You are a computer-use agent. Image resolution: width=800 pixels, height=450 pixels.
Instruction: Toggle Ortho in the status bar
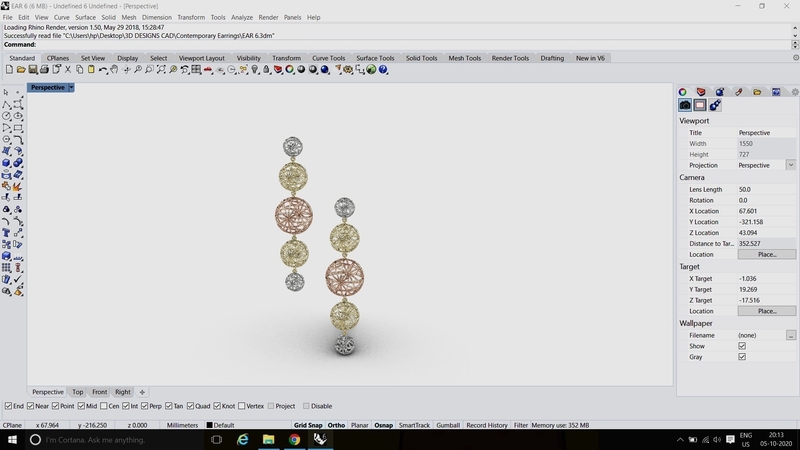pyautogui.click(x=336, y=425)
